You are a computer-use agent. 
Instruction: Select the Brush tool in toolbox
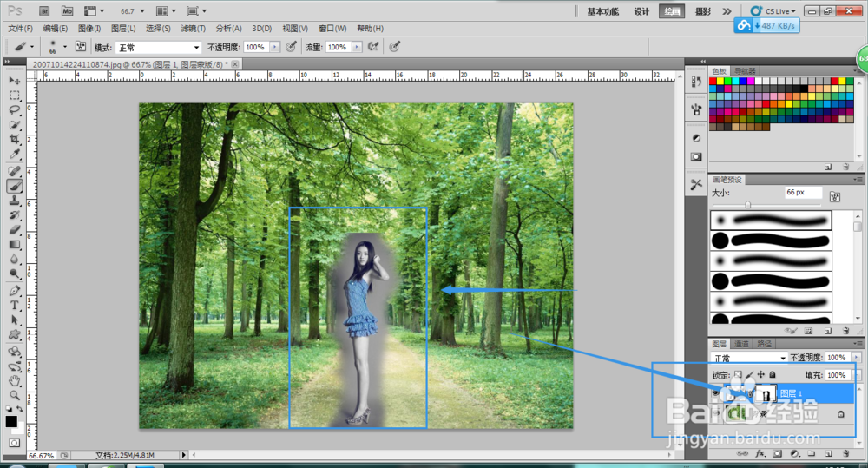(15, 187)
